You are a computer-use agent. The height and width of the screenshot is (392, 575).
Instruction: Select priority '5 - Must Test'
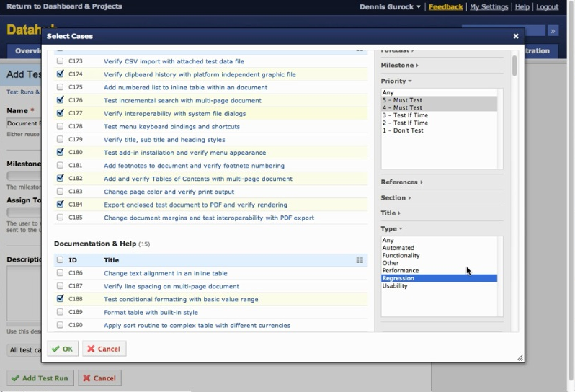[x=440, y=100]
